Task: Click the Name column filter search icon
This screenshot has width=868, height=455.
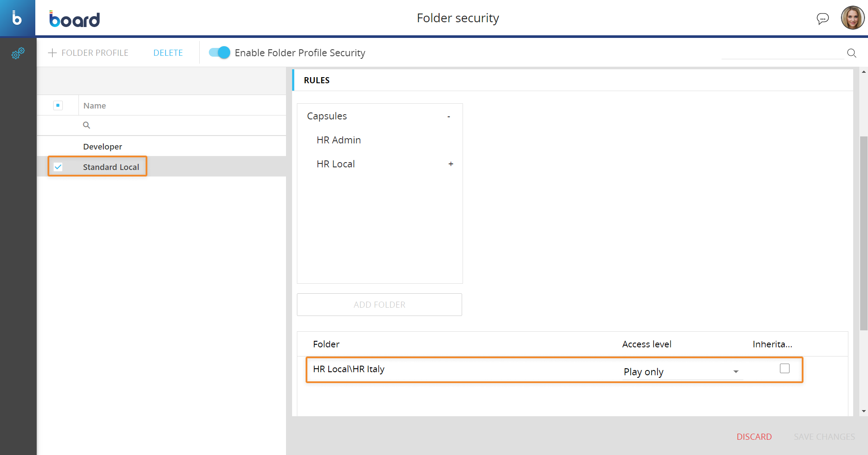Action: (x=87, y=126)
